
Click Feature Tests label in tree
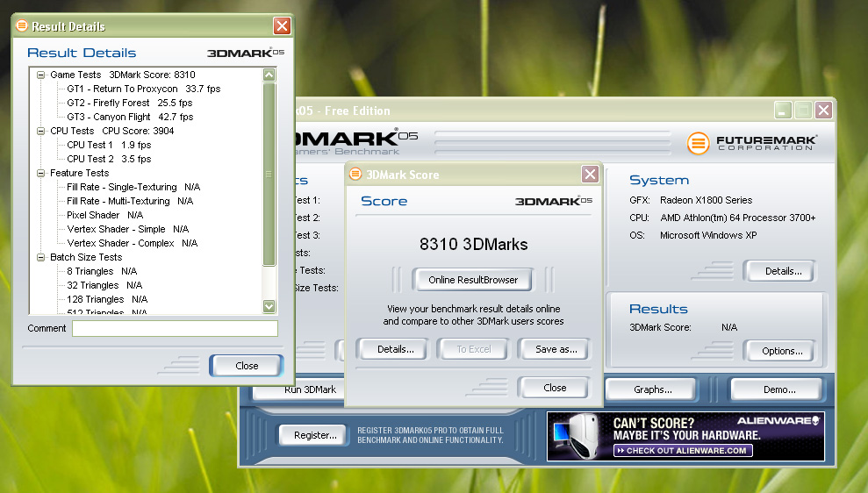coord(79,173)
